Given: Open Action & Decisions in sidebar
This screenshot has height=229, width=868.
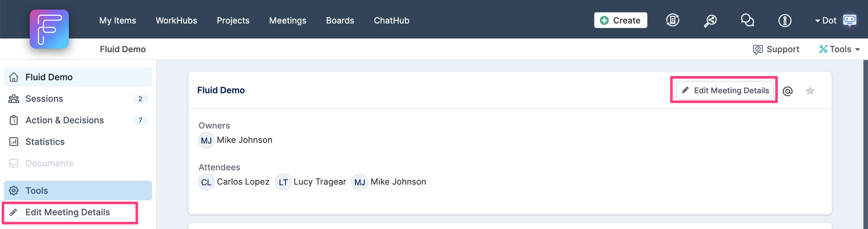Looking at the screenshot, I should click(x=78, y=120).
